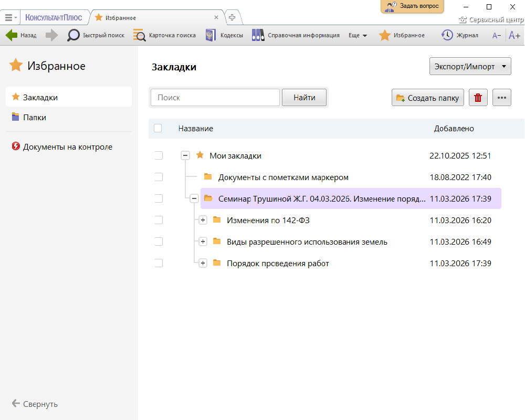
Task: Collapse the Мои закладки tree node
Action: pyautogui.click(x=185, y=155)
